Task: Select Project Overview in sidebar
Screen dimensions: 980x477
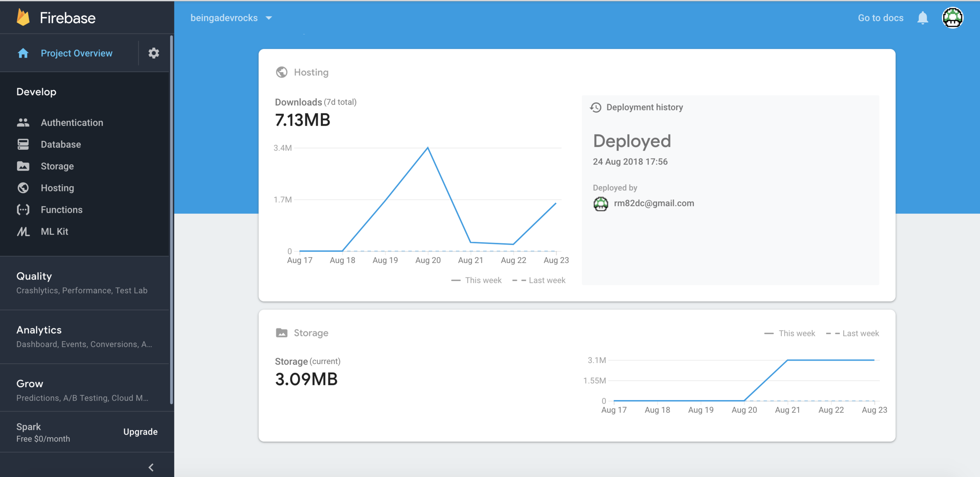Action: (x=76, y=53)
